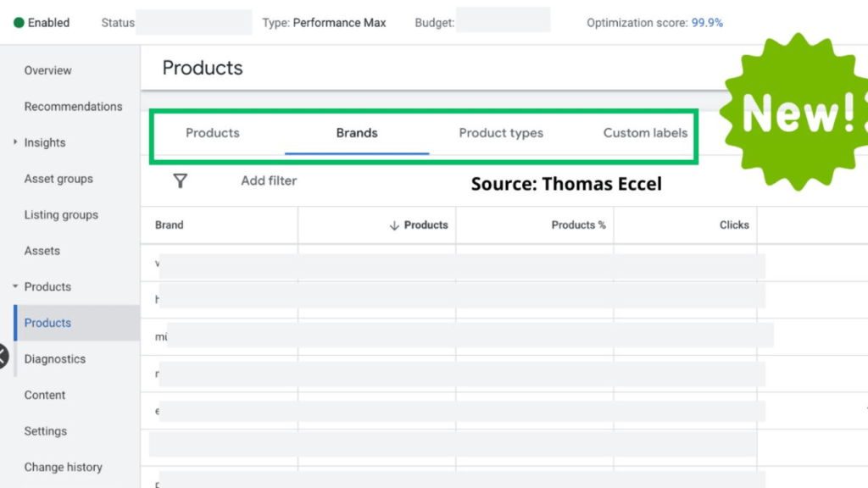This screenshot has height=488, width=868.
Task: View the Change history page
Action: pyautogui.click(x=64, y=467)
